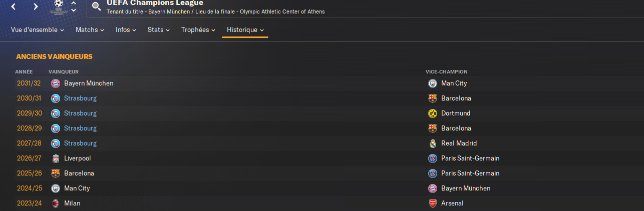644x211 pixels.
Task: Expand the Matchs dropdown menu
Action: click(90, 30)
